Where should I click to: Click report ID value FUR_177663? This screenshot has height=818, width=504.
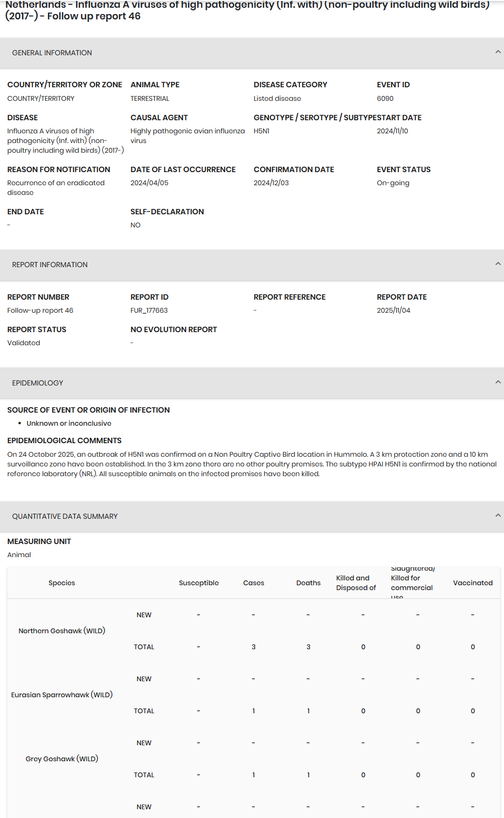pyautogui.click(x=149, y=310)
